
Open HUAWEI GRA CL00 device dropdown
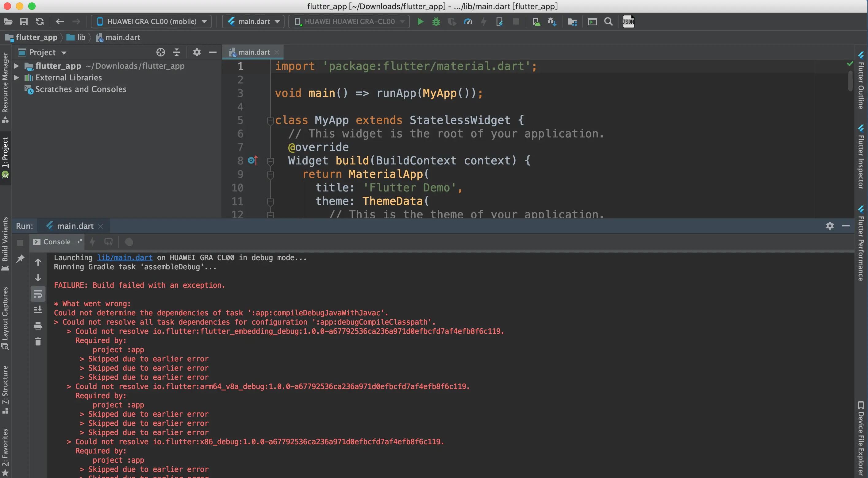tap(151, 21)
